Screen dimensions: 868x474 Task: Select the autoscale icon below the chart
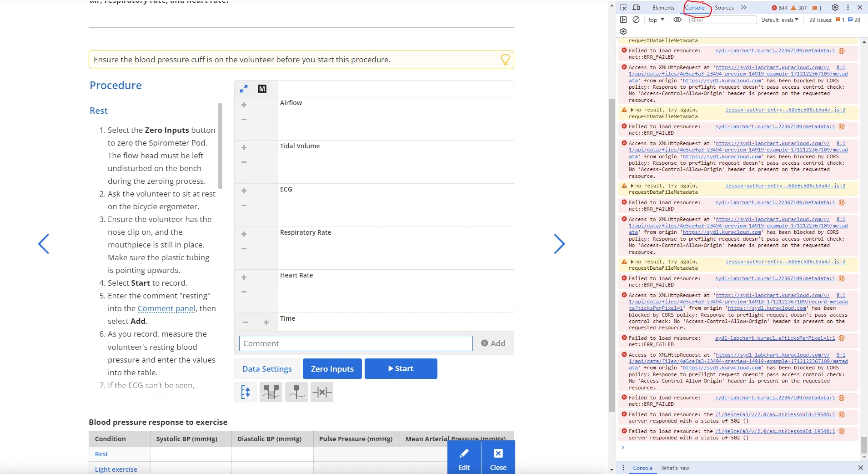tap(245, 392)
